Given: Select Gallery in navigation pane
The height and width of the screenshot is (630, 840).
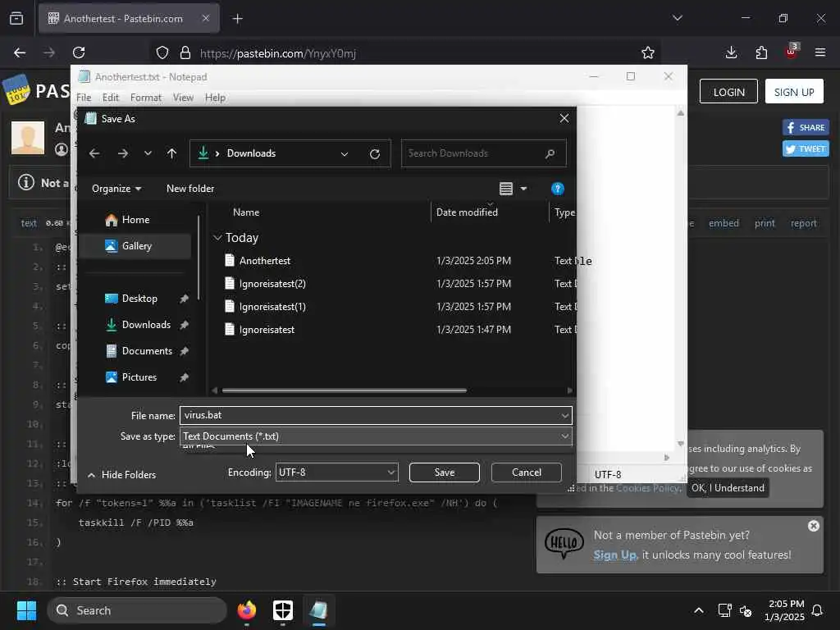Looking at the screenshot, I should [135, 246].
